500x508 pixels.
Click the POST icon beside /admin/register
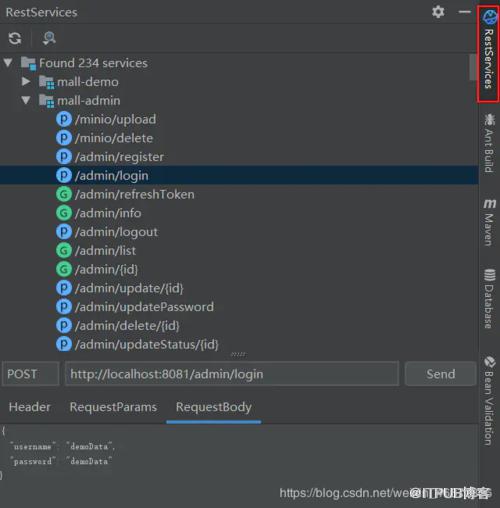[x=64, y=157]
